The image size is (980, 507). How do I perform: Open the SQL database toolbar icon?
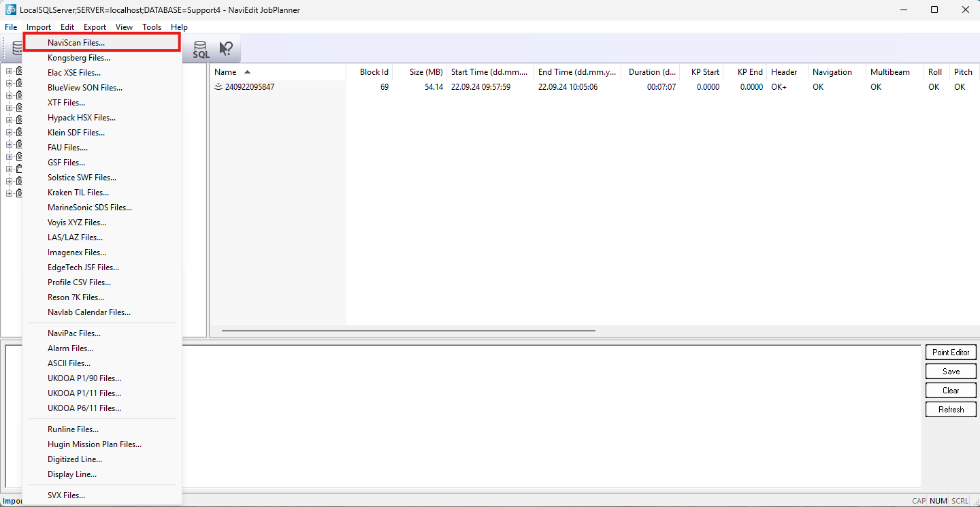point(201,49)
